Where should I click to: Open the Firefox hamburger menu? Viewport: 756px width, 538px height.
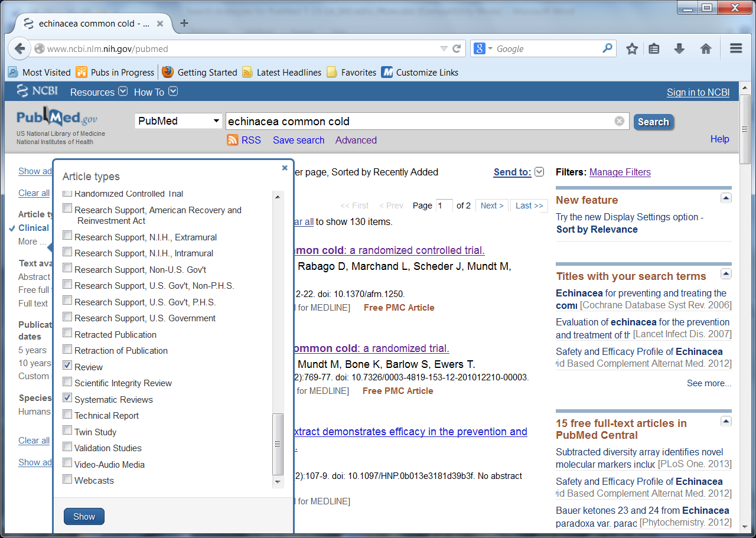(x=736, y=48)
